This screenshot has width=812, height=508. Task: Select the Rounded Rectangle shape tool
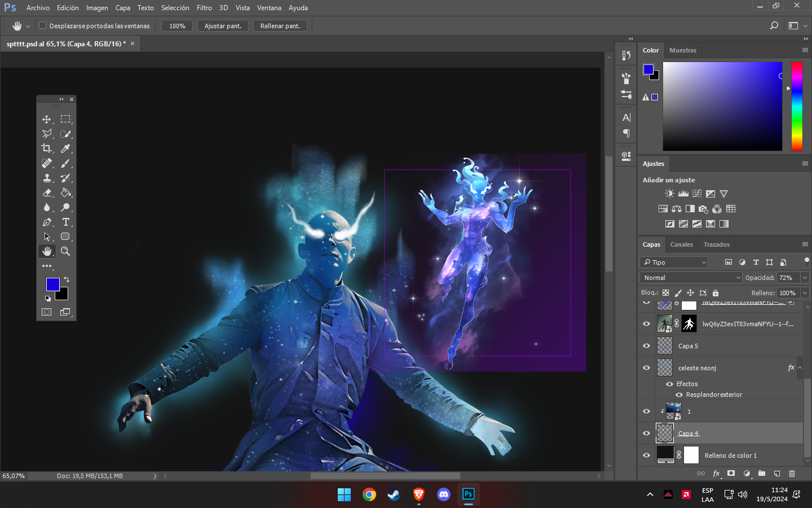pyautogui.click(x=65, y=237)
